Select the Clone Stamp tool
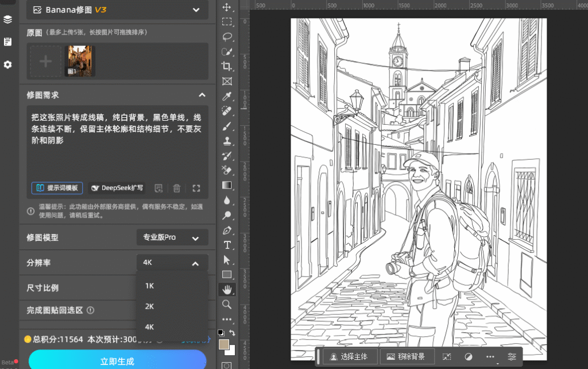The image size is (588, 369). click(226, 141)
